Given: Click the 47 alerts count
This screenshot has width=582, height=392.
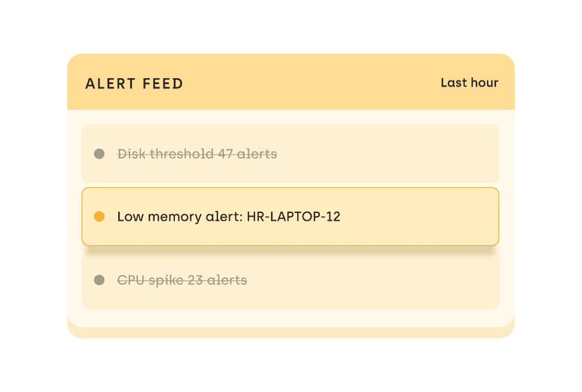Looking at the screenshot, I should [x=248, y=153].
